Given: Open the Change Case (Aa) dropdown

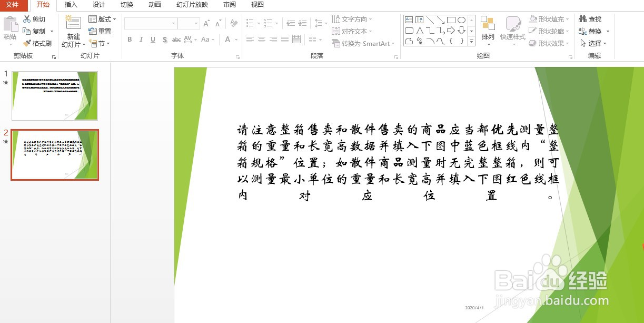Looking at the screenshot, I should click(x=207, y=40).
